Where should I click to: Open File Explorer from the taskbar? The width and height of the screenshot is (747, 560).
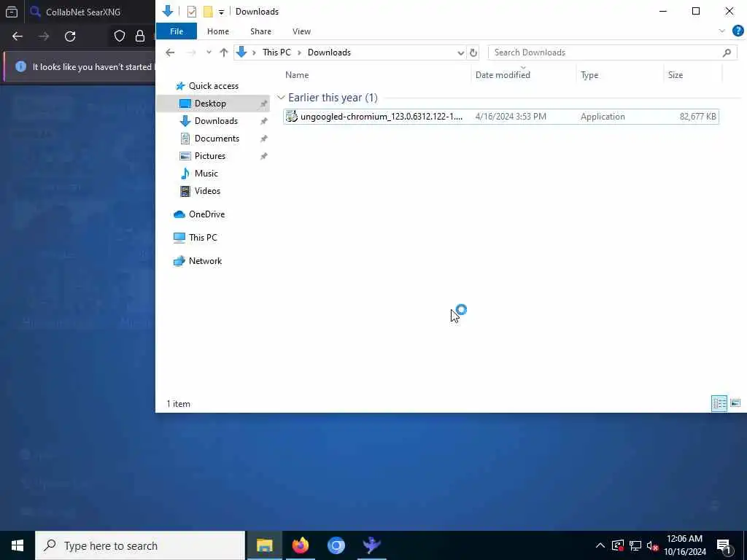pos(264,545)
